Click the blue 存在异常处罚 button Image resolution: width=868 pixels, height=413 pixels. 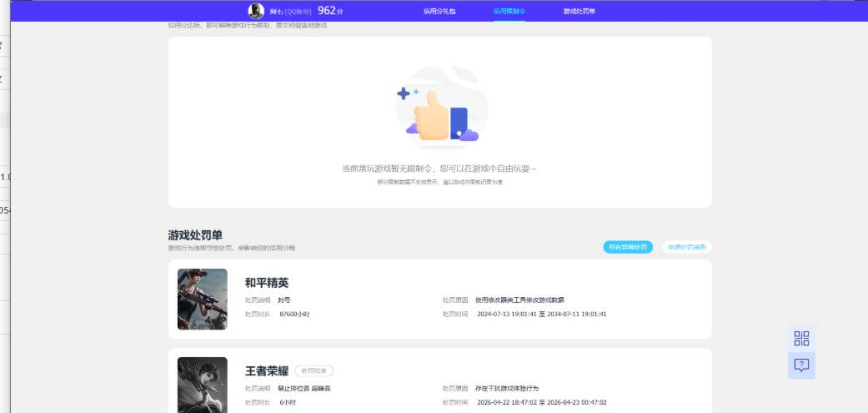pos(628,248)
